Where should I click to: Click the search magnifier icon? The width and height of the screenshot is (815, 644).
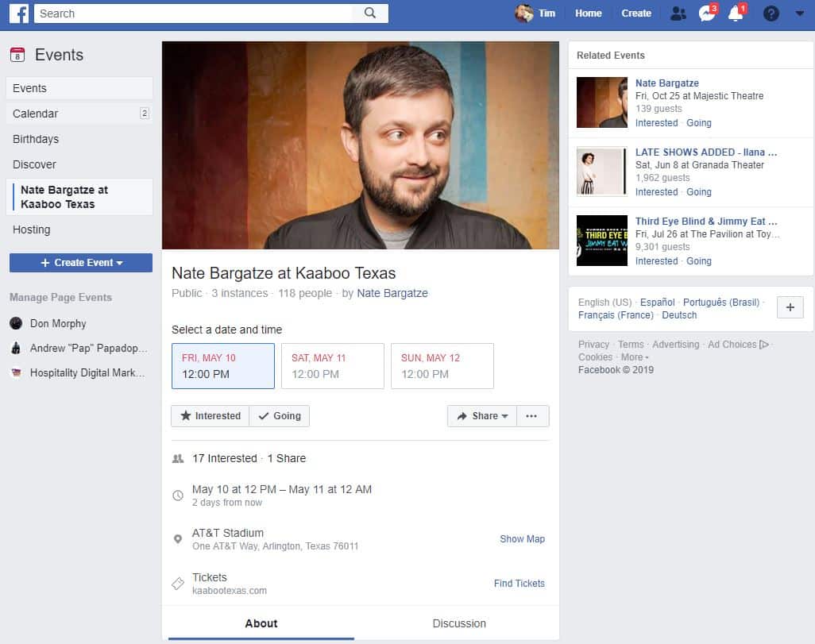[369, 13]
